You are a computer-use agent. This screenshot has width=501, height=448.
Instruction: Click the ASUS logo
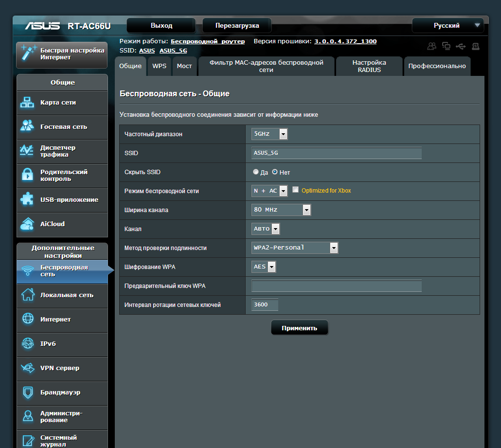click(x=42, y=26)
